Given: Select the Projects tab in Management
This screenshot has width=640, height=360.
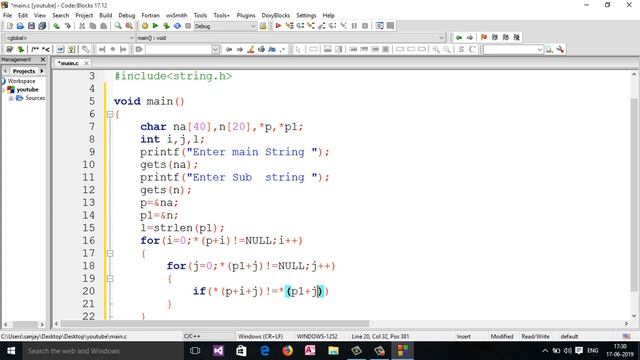Looking at the screenshot, I should click(x=24, y=71).
